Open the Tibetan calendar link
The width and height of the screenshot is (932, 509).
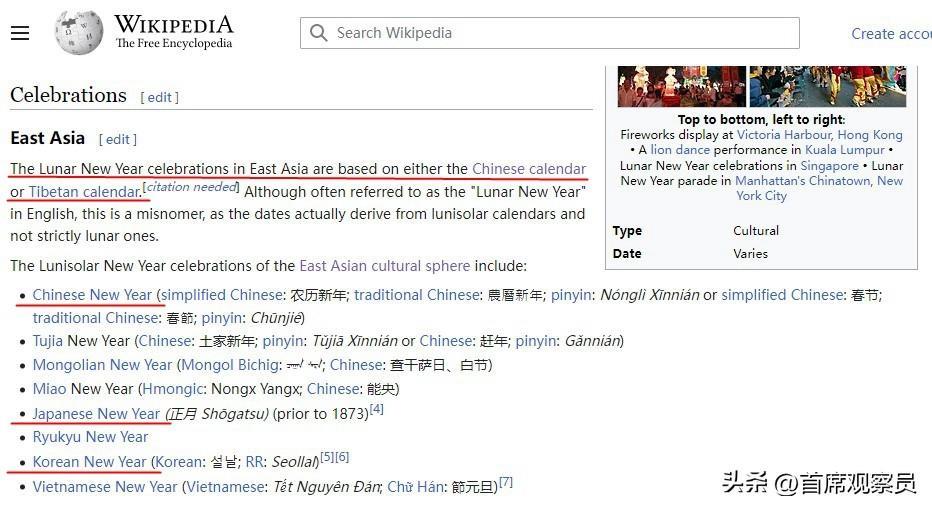tap(84, 192)
